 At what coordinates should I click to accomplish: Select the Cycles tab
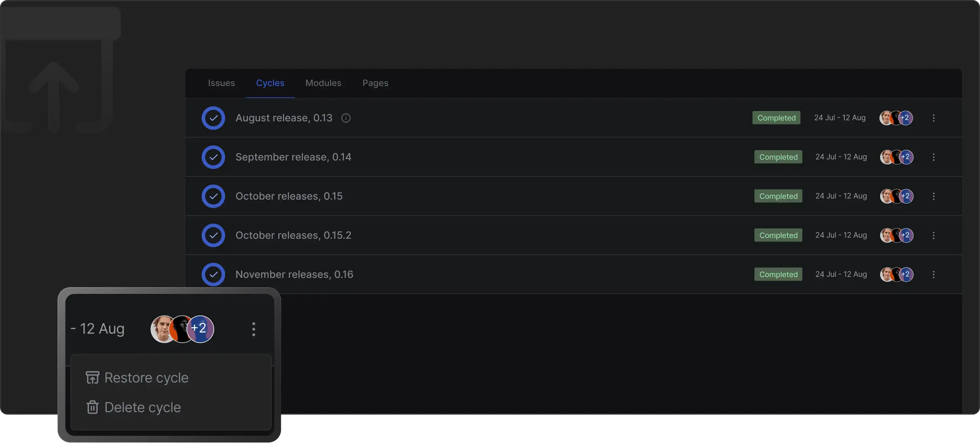(x=270, y=83)
